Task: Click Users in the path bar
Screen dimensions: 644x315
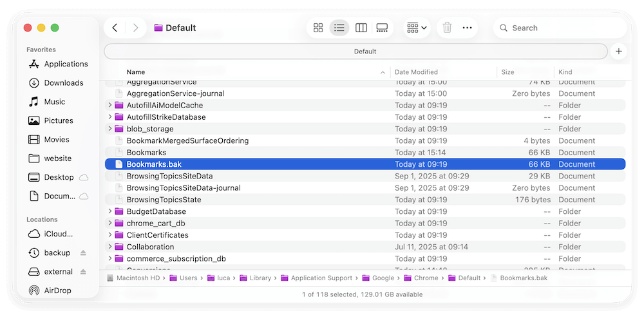Action: coord(184,278)
